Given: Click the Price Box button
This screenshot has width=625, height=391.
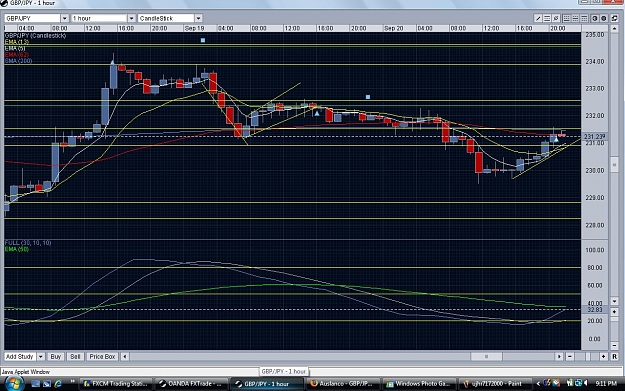Looking at the screenshot, I should coord(102,357).
